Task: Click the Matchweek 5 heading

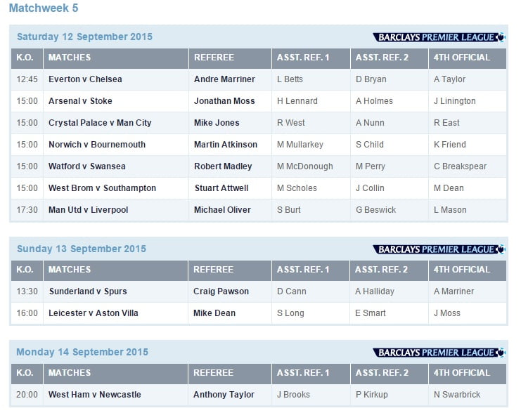Action: [44, 8]
